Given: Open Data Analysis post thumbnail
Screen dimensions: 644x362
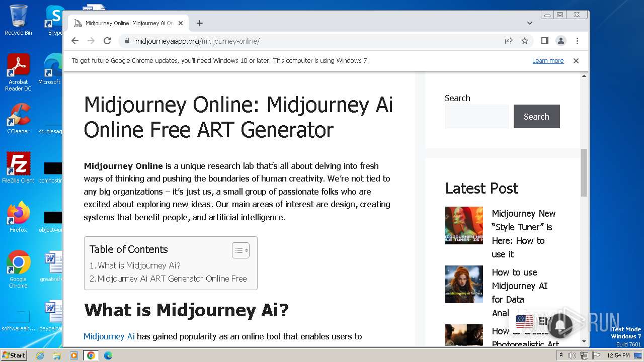Looking at the screenshot, I should pos(464,285).
